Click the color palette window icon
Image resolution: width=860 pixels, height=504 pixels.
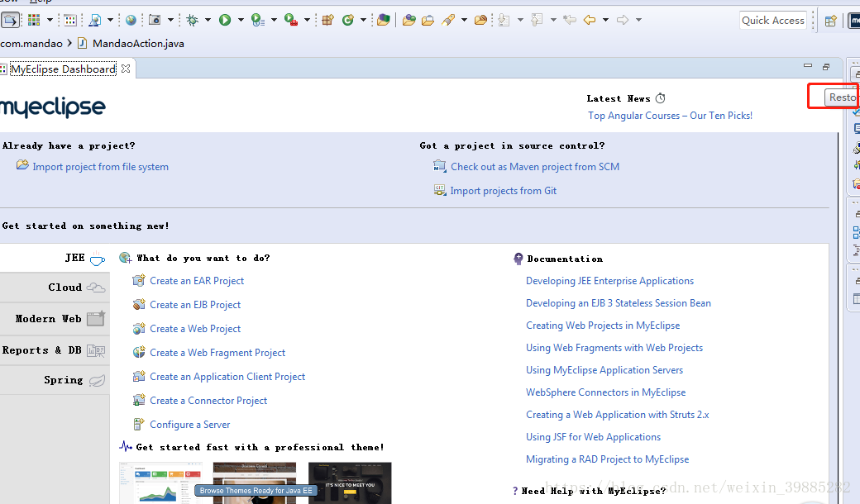70,21
